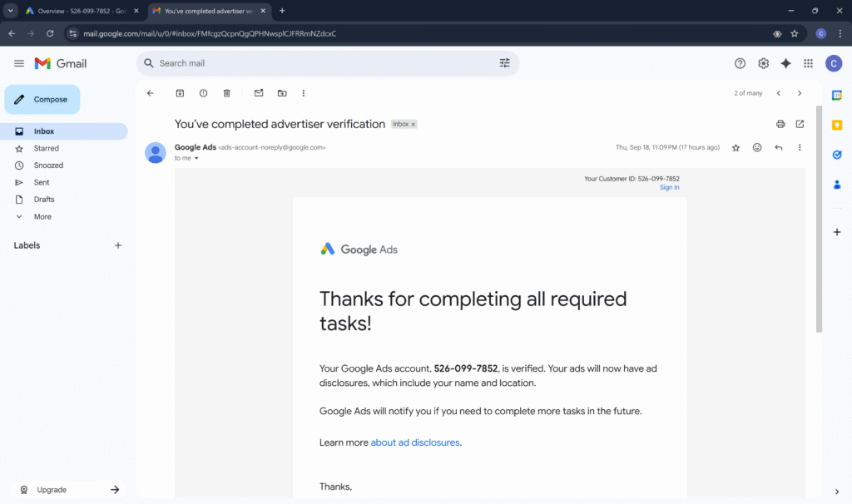Click the Search mail input field

click(324, 63)
